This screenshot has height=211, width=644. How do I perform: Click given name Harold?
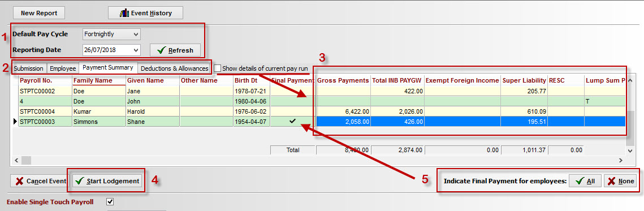pyautogui.click(x=153, y=111)
